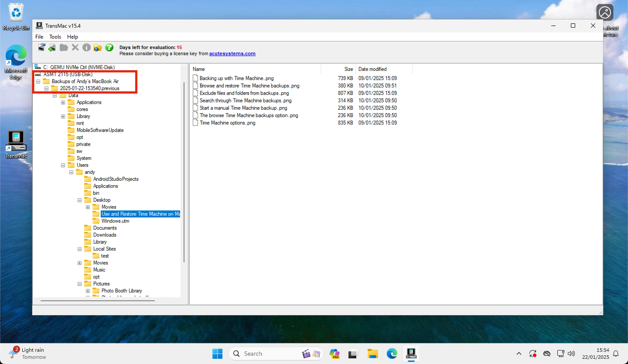This screenshot has width=628, height=364.
Task: Click the volume speaker tray icon
Action: (571, 354)
